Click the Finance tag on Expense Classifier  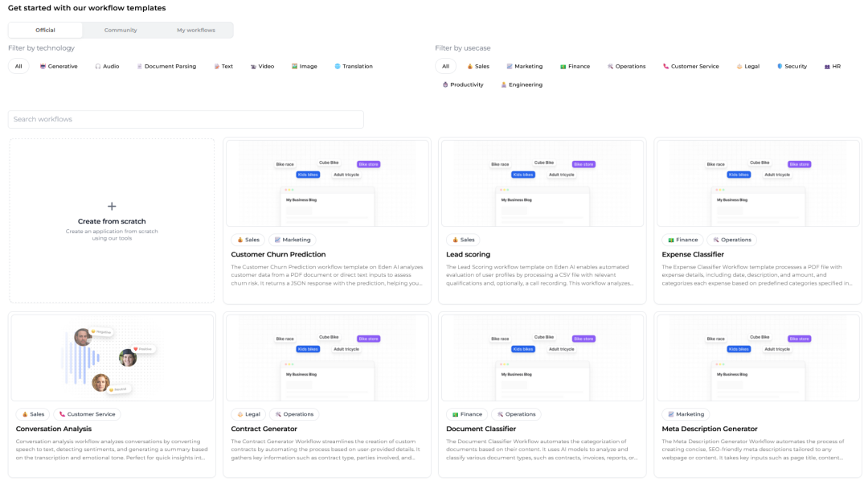pyautogui.click(x=682, y=240)
